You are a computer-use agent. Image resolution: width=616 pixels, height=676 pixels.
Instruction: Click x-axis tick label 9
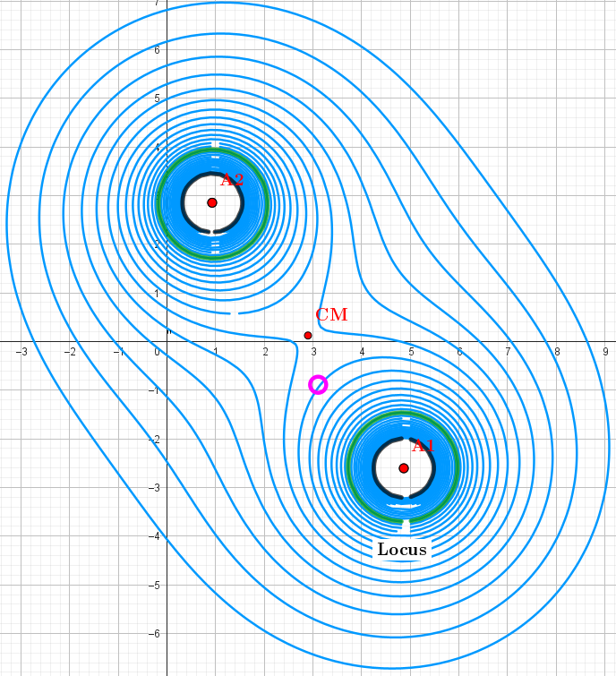605,352
